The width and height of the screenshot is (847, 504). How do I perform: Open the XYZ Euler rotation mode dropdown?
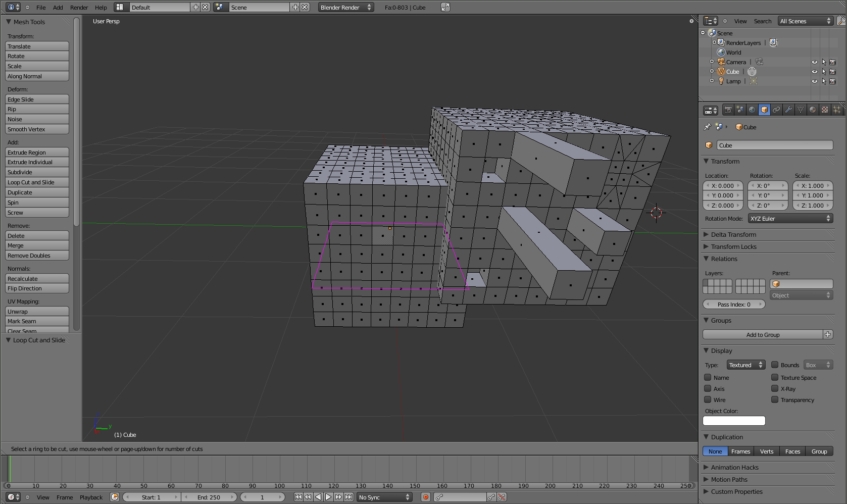click(790, 218)
